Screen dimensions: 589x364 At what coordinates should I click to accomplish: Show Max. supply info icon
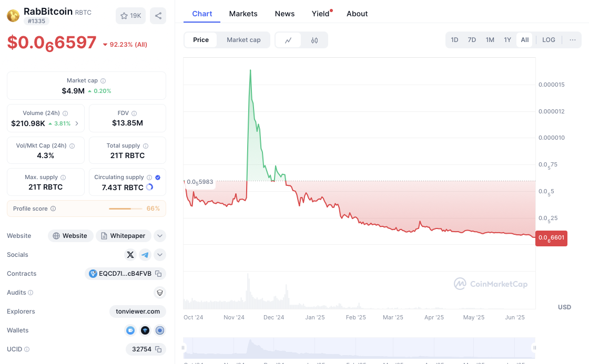coord(63,178)
